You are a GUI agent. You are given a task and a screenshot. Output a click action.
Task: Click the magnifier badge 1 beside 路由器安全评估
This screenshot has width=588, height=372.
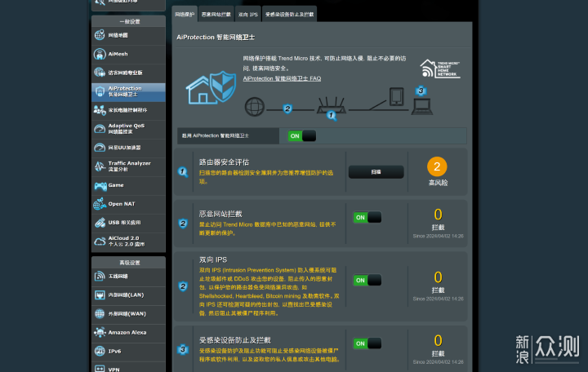point(183,172)
